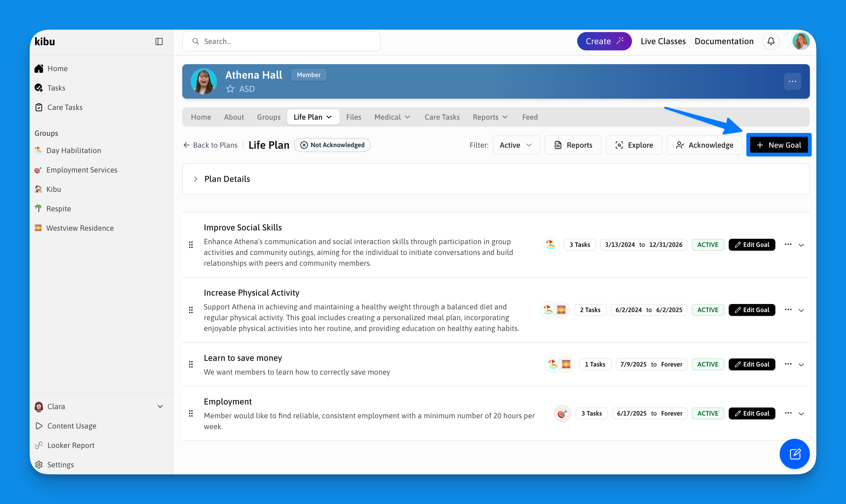
Task: Open notifications bell
Action: (x=771, y=42)
